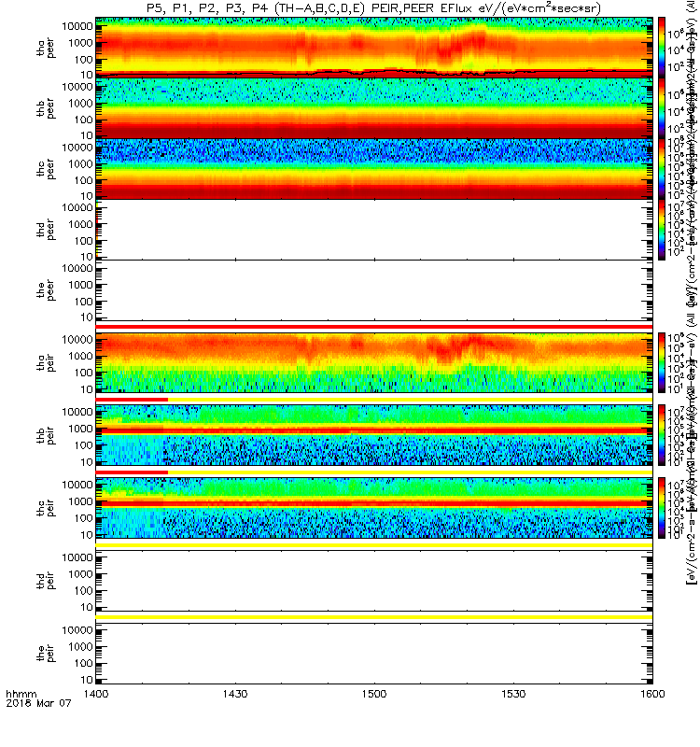This screenshot has height=747, width=700.
Task: Click the thb peir color scale bar
Action: 662,435
